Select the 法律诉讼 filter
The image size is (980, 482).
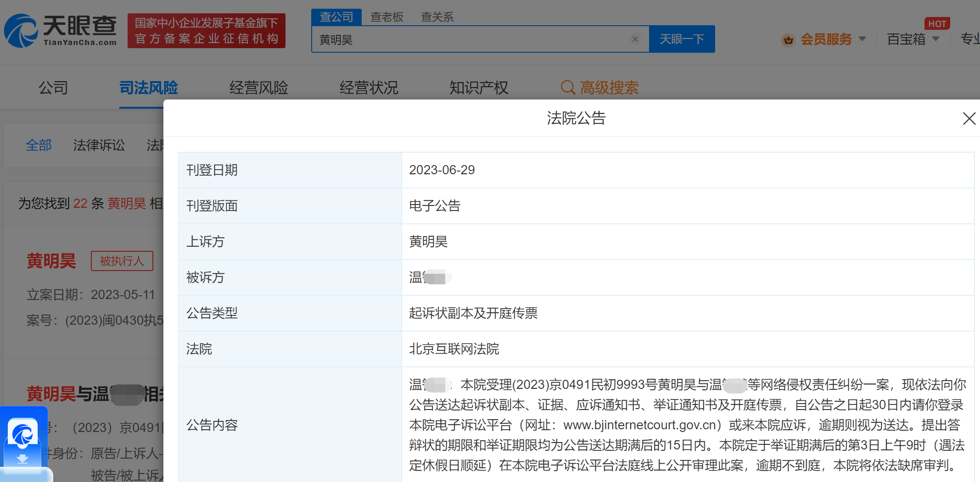pos(99,145)
